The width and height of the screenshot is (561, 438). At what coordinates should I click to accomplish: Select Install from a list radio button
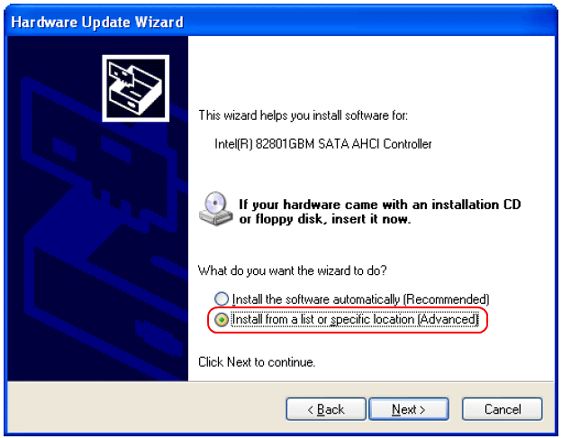coord(221,320)
